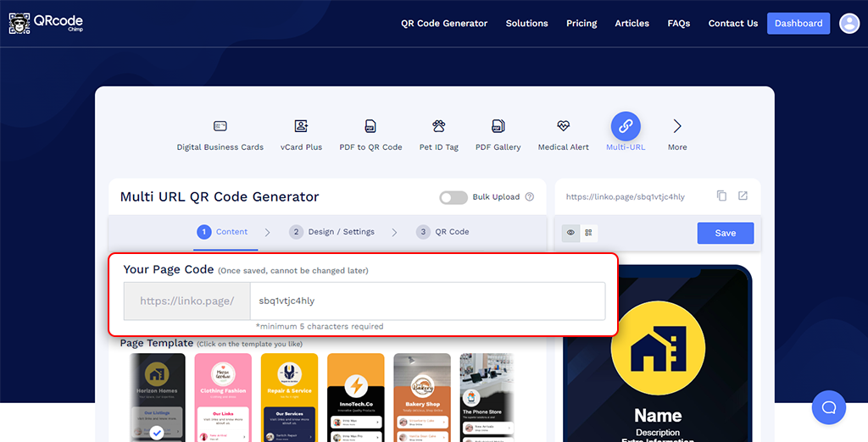Select the Medical Alert icon
This screenshot has height=442, width=868.
[563, 126]
